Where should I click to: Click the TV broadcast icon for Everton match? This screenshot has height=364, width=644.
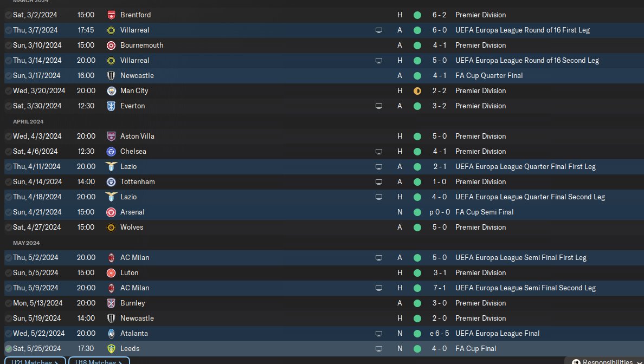pos(379,106)
